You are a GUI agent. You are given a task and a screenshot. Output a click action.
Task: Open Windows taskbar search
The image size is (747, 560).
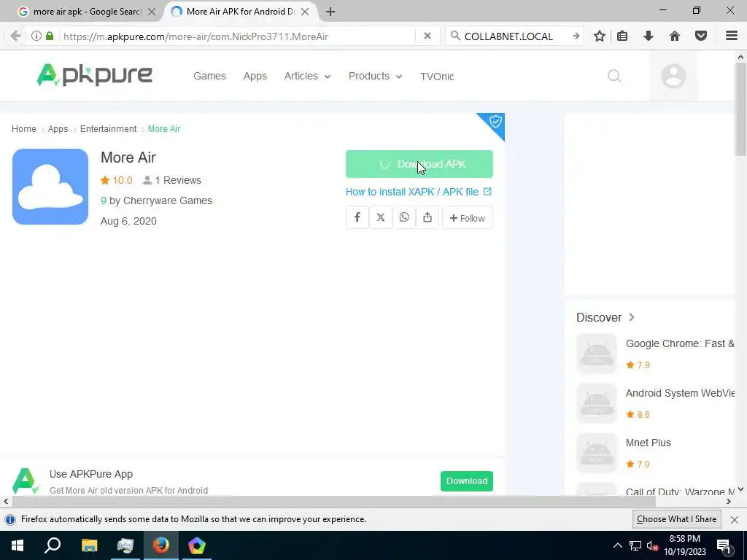tap(53, 545)
